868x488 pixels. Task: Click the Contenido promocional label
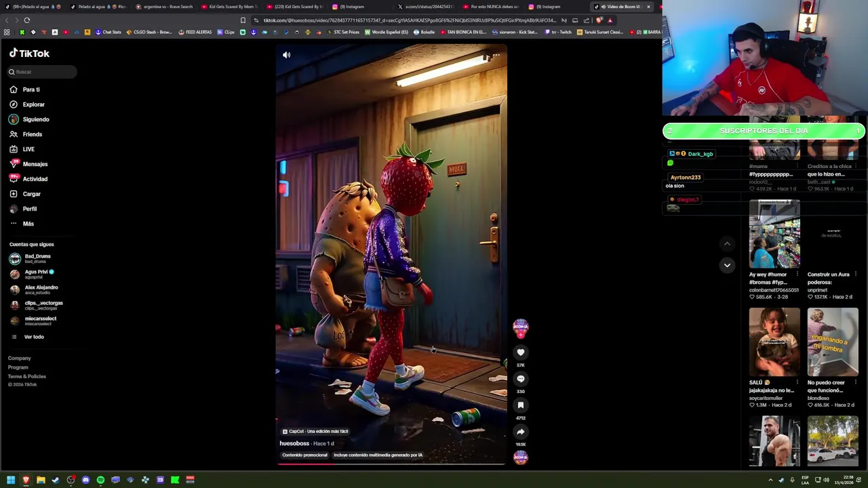304,455
